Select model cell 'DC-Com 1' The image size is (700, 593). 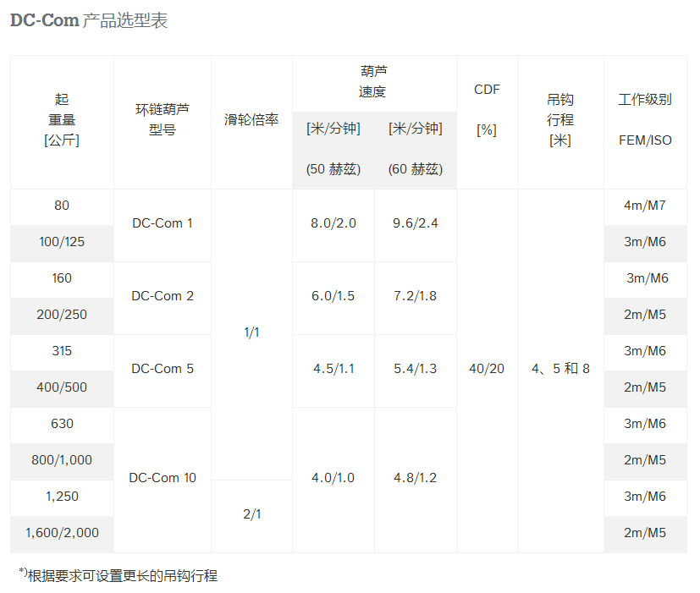[x=163, y=223]
